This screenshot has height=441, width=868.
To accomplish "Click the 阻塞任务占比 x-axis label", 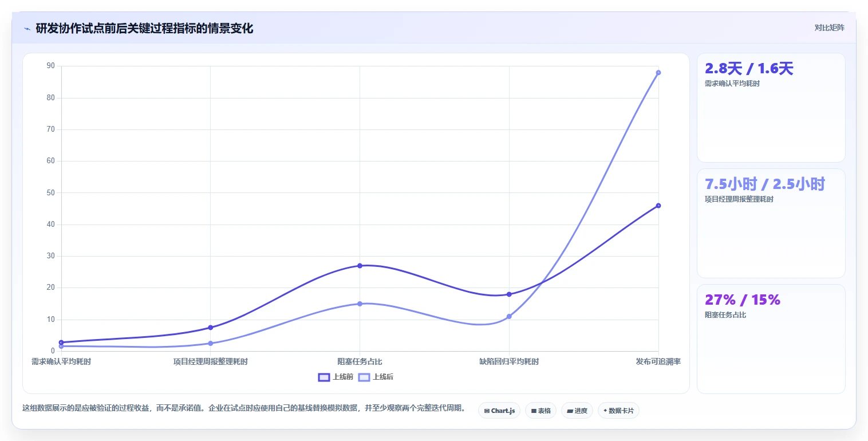I will (360, 362).
